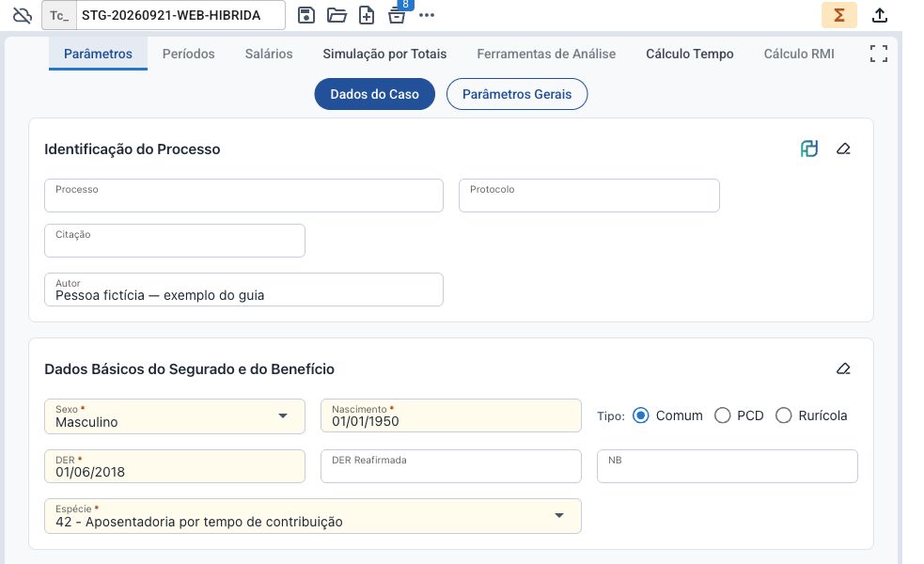924x564 pixels.
Task: Click the Autor input field
Action: pos(243,290)
